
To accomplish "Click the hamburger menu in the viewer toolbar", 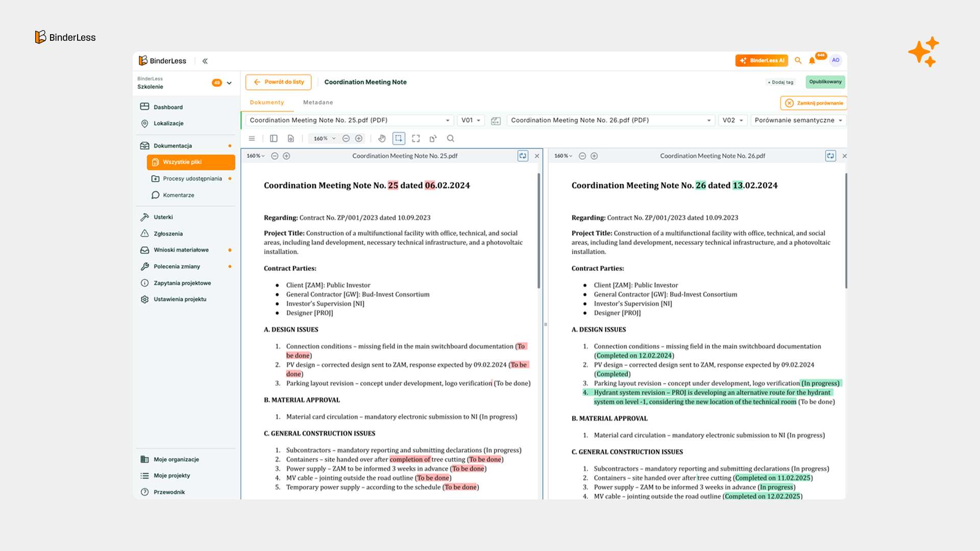I will click(252, 138).
